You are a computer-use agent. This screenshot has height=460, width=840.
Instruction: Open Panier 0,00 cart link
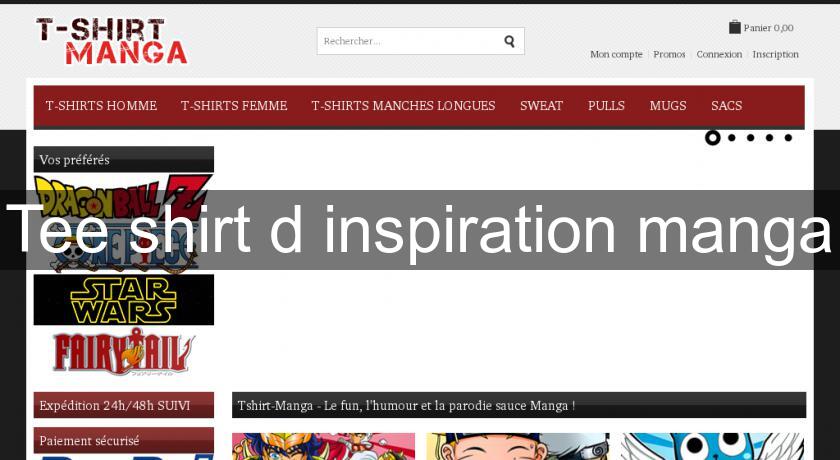pos(768,28)
